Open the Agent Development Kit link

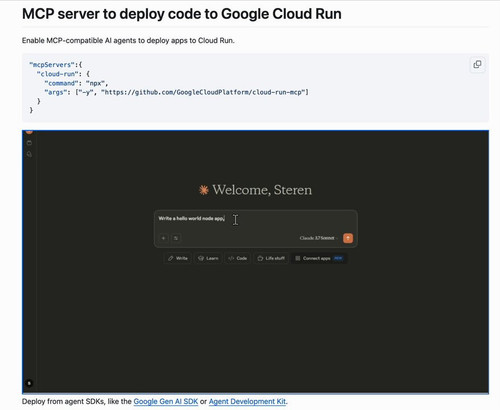coord(247,401)
